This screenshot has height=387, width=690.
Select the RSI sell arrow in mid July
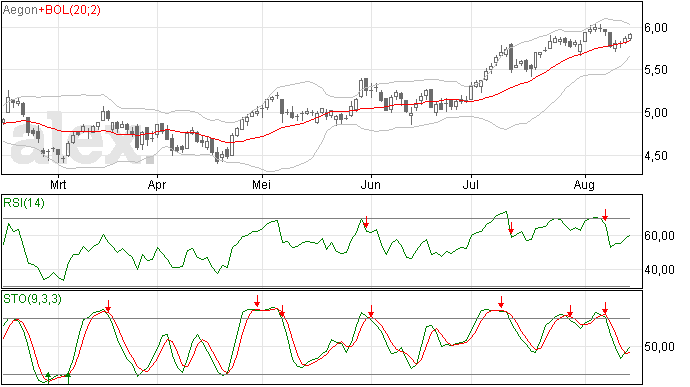pyautogui.click(x=511, y=228)
